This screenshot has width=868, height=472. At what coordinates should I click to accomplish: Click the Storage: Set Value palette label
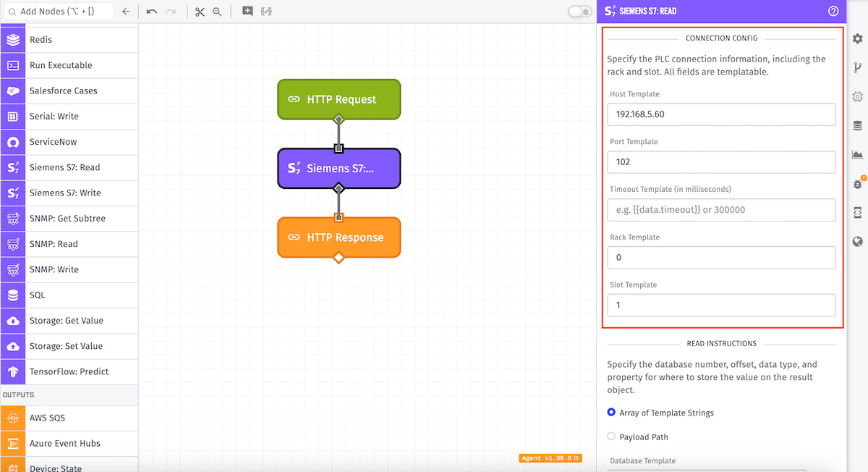coord(66,346)
